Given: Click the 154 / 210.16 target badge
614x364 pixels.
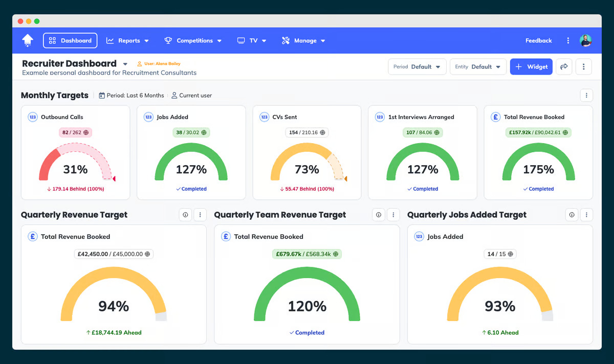Looking at the screenshot, I should (x=307, y=132).
